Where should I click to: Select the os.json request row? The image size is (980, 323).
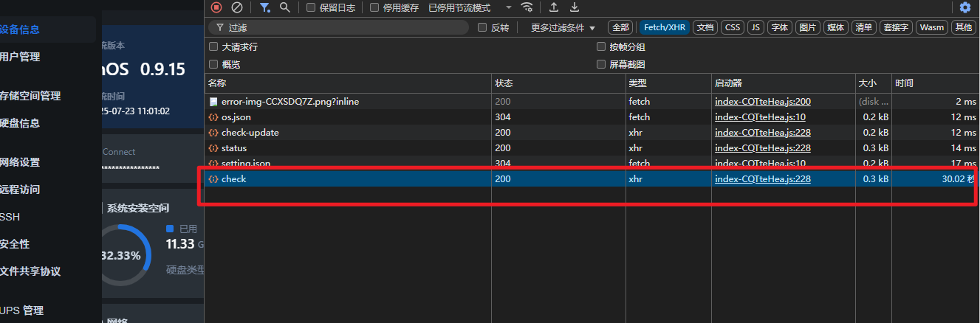tap(592, 117)
